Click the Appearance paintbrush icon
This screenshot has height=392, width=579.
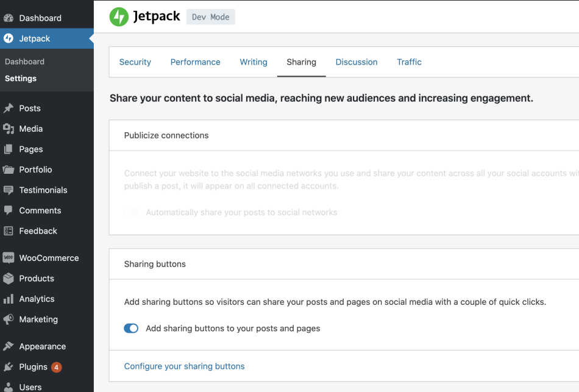coord(9,346)
